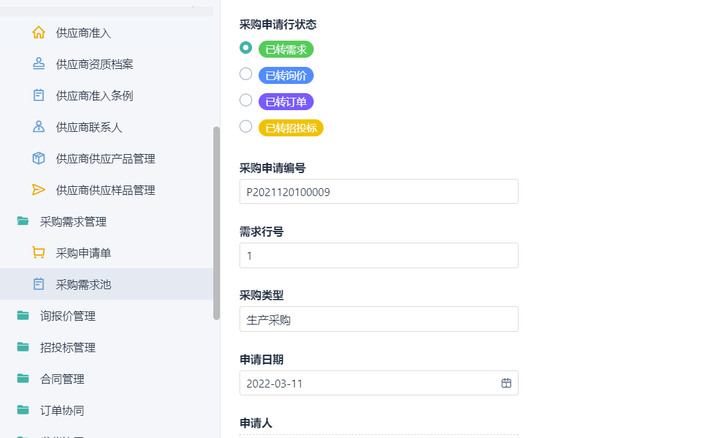
Task: Click the 采购申请编号 input field
Action: [x=379, y=192]
